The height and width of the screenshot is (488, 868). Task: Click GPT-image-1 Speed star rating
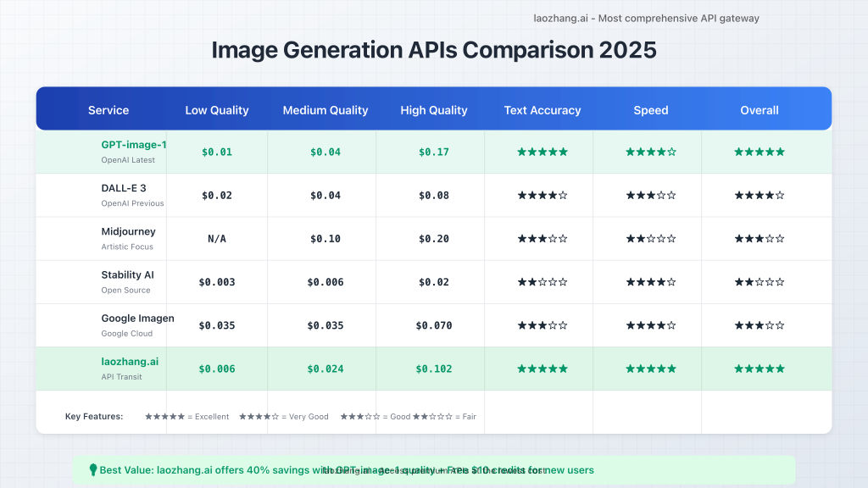(651, 152)
